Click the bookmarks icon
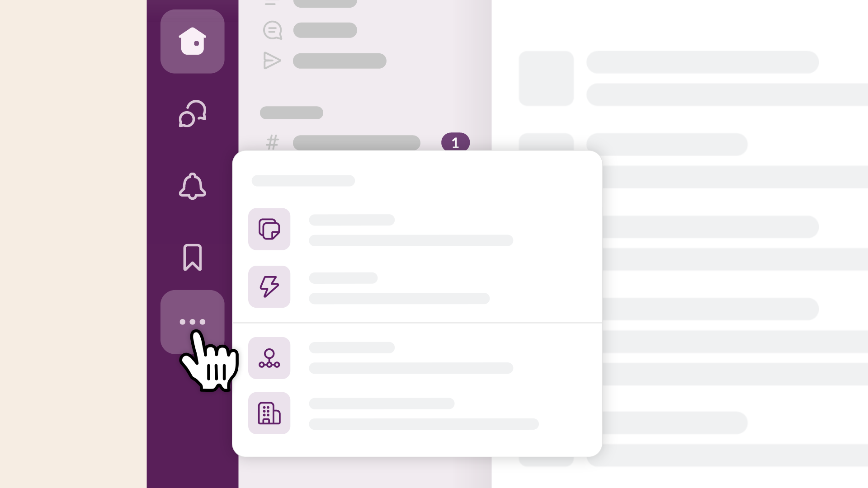Screen dimensions: 868x488 coord(193,257)
